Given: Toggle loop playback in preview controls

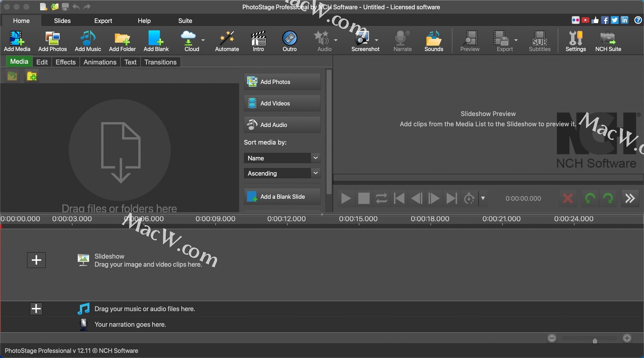Looking at the screenshot, I should point(381,198).
